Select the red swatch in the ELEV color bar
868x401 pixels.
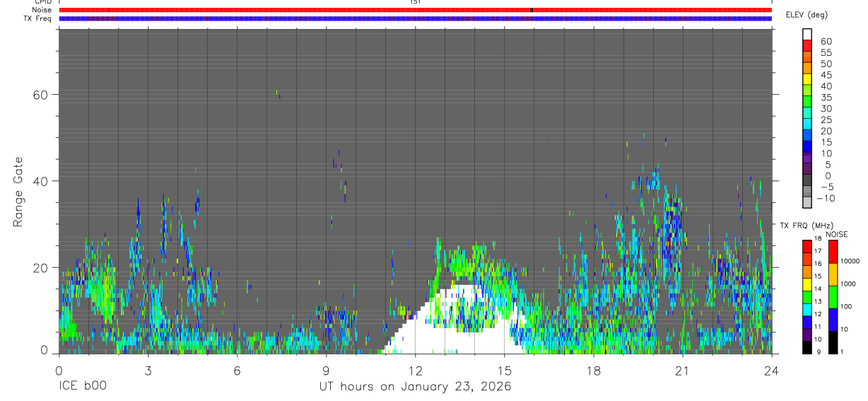pos(807,45)
